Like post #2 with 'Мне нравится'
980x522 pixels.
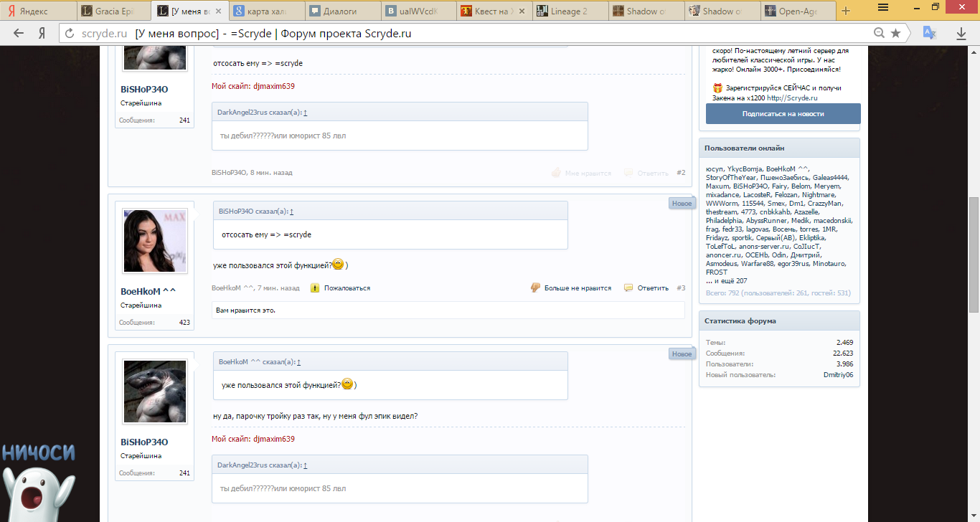(581, 173)
